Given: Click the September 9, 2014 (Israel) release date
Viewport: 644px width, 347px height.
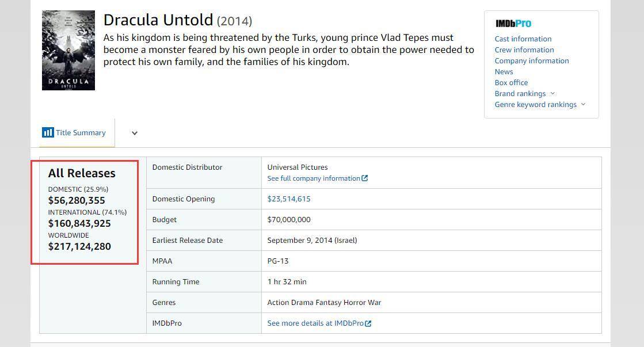Looking at the screenshot, I should (x=312, y=240).
